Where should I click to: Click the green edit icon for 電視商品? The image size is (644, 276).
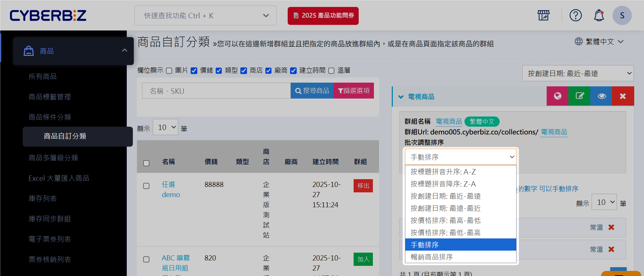click(x=579, y=96)
